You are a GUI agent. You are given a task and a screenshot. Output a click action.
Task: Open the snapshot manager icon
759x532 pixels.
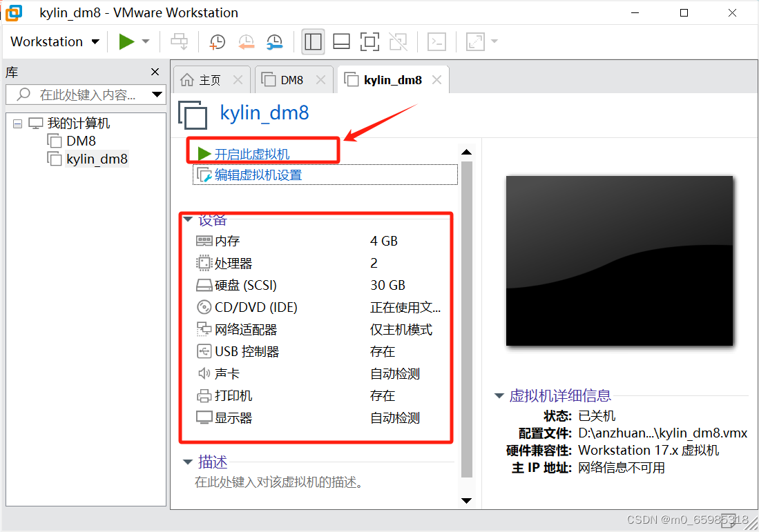click(x=275, y=41)
